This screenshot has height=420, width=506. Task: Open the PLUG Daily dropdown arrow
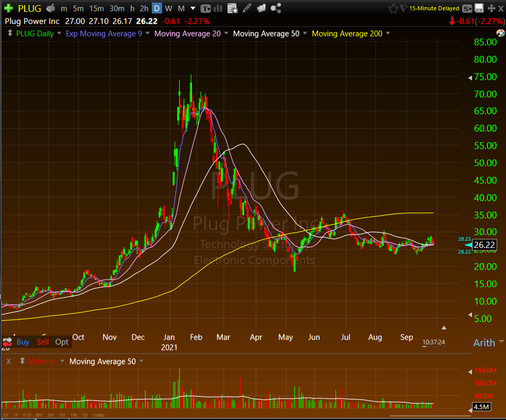point(59,33)
